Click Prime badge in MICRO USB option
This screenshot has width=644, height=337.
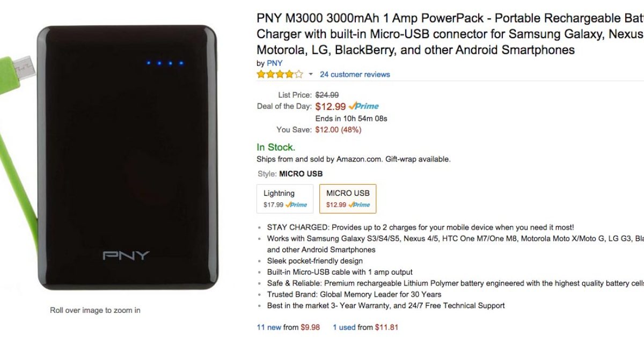pos(360,204)
